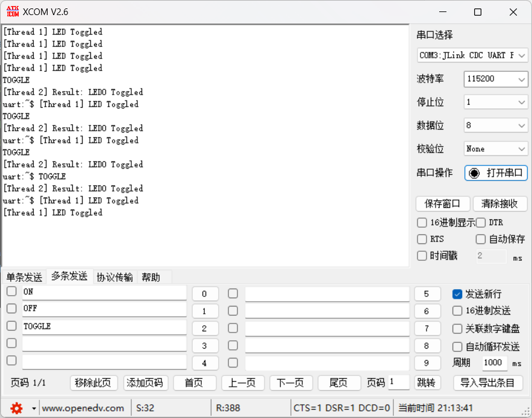Enable the 自动保存 checkbox
The image size is (532, 418).
480,239
